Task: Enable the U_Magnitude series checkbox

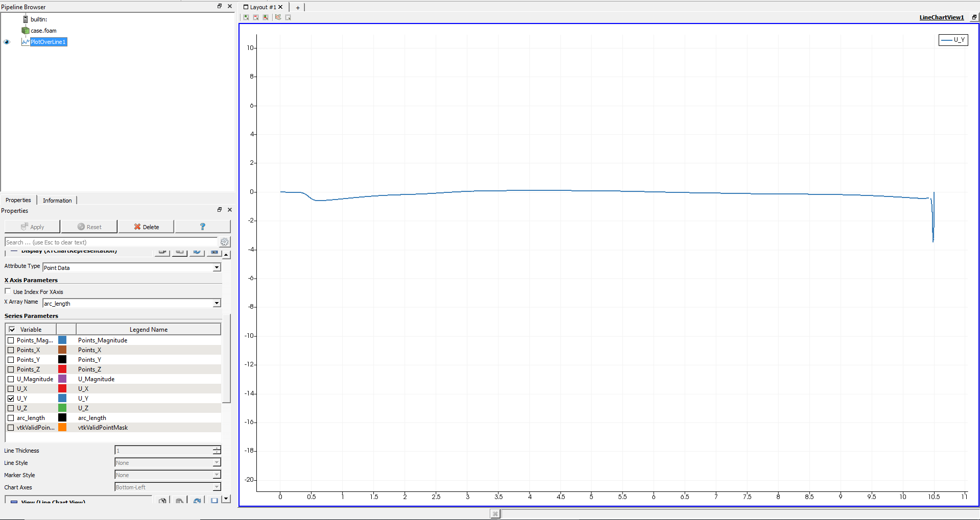Action: click(x=11, y=379)
